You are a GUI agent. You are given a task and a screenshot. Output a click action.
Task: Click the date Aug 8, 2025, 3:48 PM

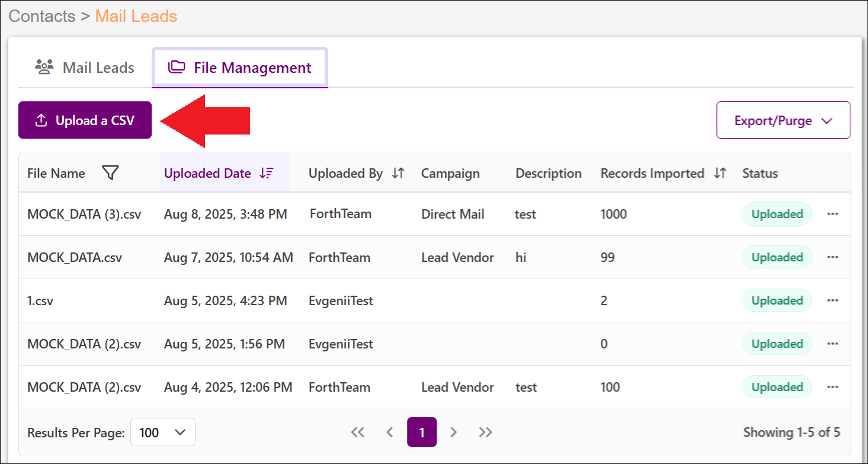pos(226,214)
